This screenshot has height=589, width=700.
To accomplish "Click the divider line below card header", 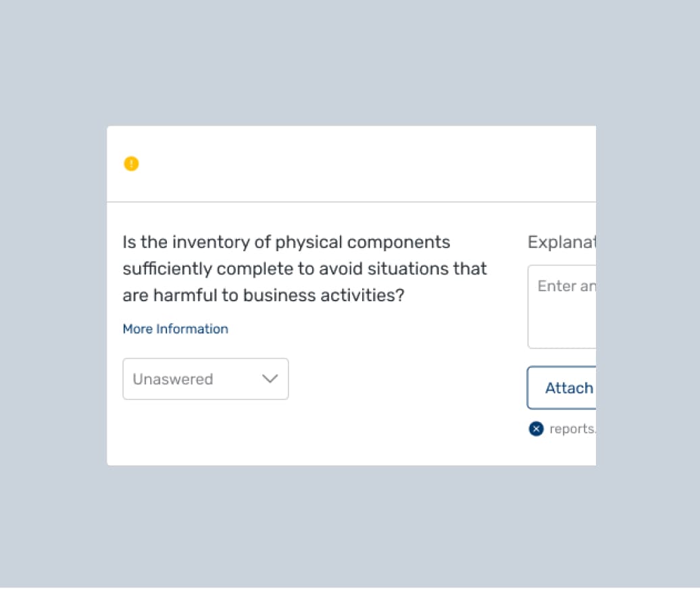I will [x=351, y=201].
